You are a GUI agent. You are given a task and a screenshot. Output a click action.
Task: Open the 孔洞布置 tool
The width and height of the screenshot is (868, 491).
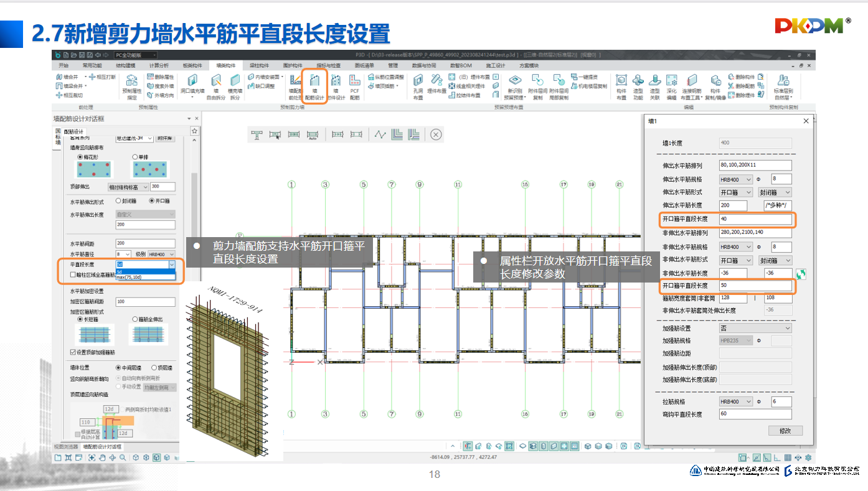pos(418,85)
